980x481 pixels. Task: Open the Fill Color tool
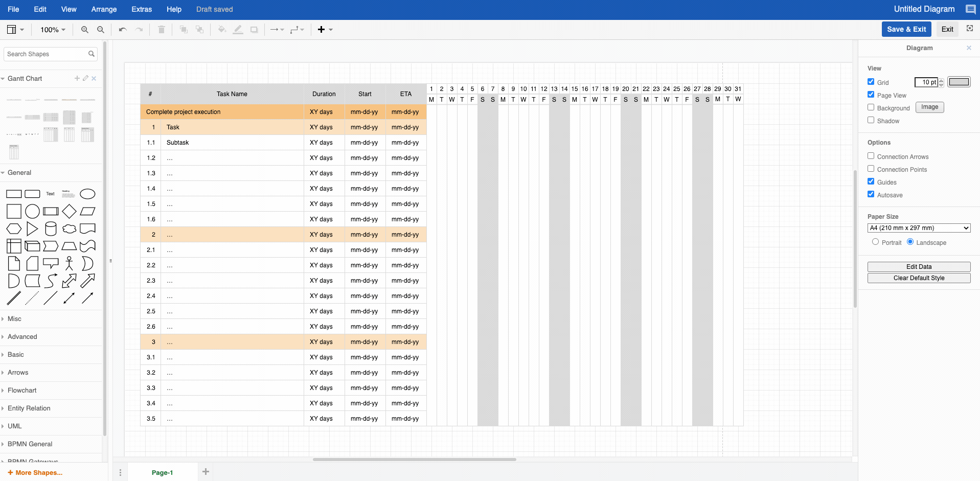(x=221, y=29)
